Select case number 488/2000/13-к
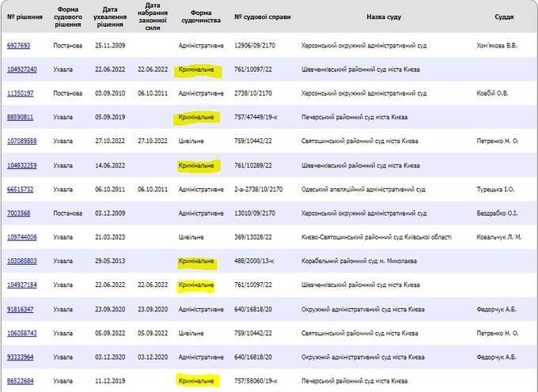The width and height of the screenshot is (538, 392). pyautogui.click(x=254, y=261)
